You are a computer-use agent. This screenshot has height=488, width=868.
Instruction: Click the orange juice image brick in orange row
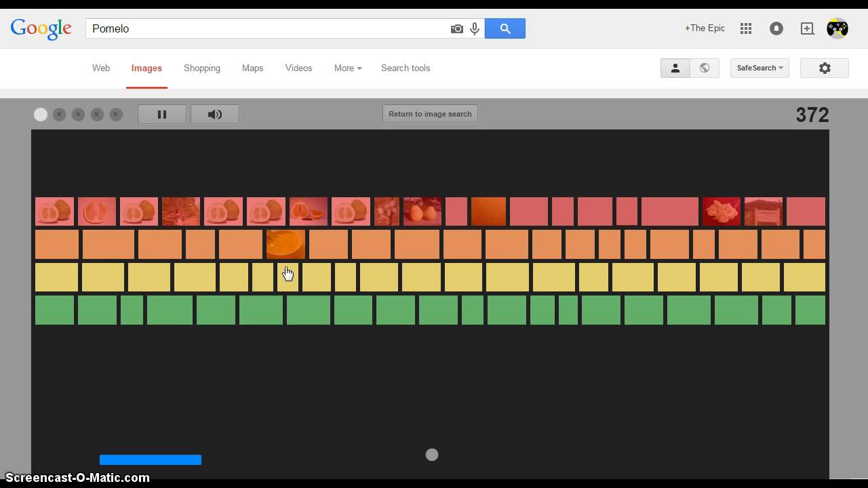(x=285, y=244)
